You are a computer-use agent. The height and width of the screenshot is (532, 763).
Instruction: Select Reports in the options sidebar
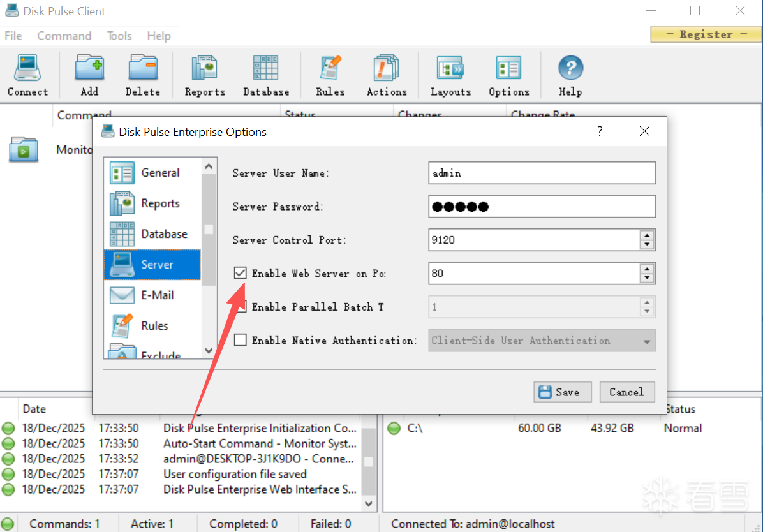coord(152,203)
